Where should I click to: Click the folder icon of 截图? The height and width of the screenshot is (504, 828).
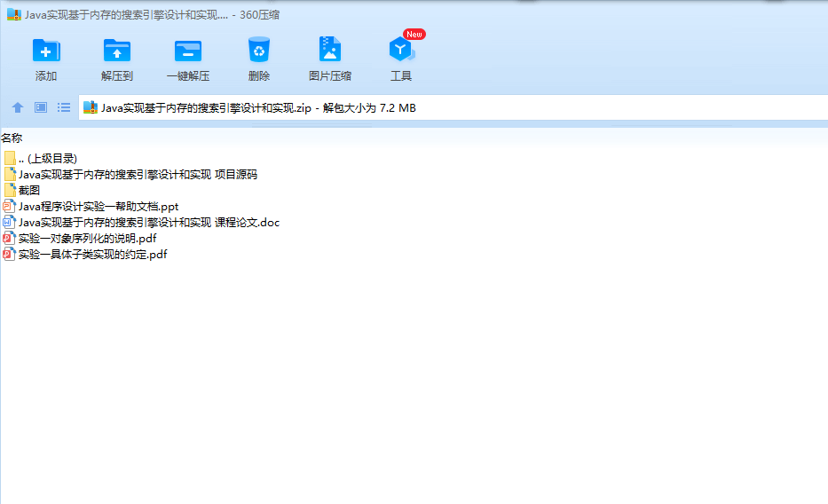(x=10, y=190)
